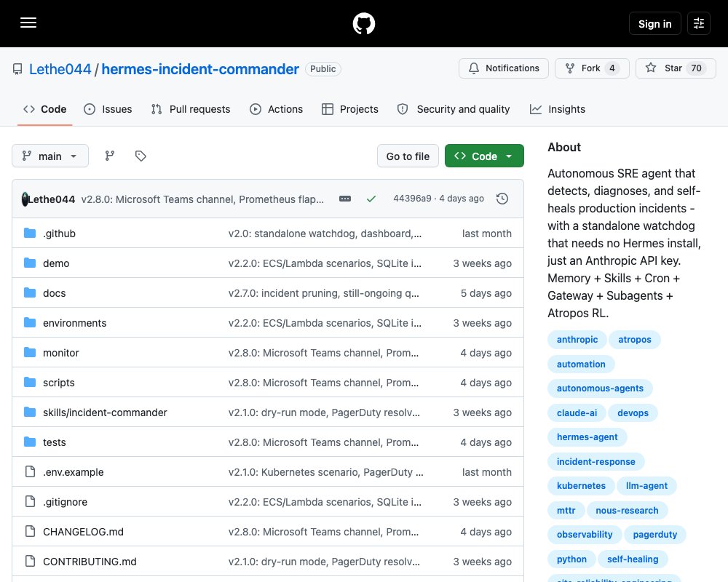728x582 pixels.
Task: Click the repository icon beside Lethe044
Action: (17, 69)
